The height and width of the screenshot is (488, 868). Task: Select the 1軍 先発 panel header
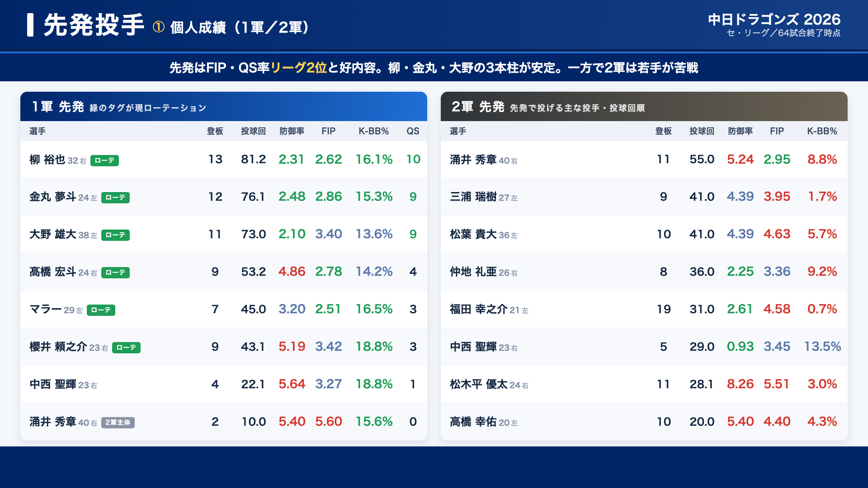224,107
